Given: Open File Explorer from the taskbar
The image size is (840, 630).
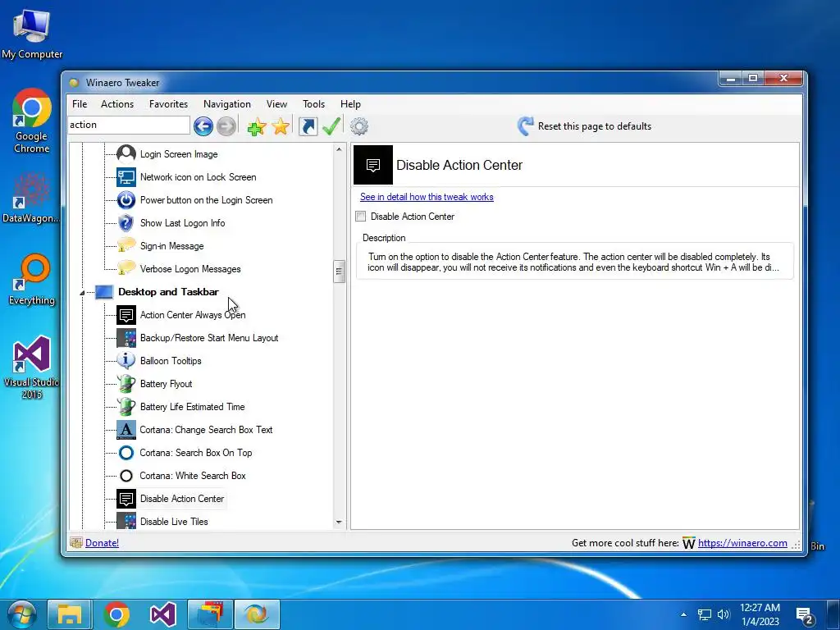Looking at the screenshot, I should [x=70, y=614].
